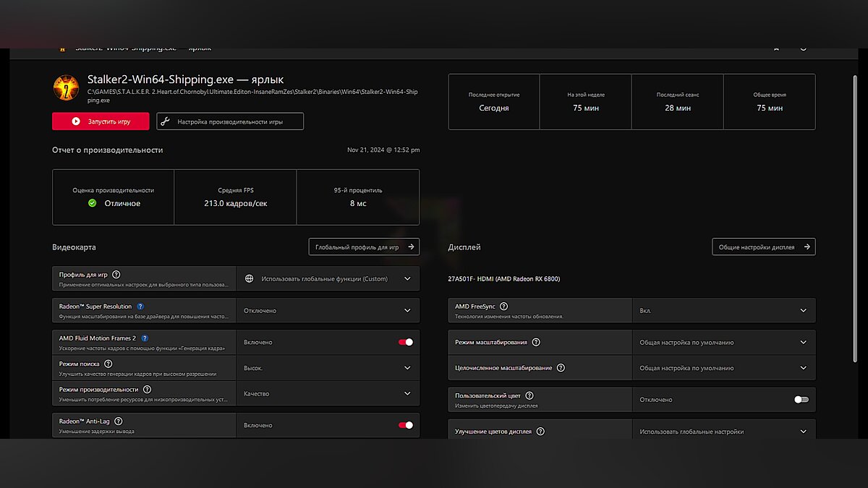Click help icon next to Radeon Anti-Lag
Image resolution: width=868 pixels, height=488 pixels.
click(x=119, y=421)
